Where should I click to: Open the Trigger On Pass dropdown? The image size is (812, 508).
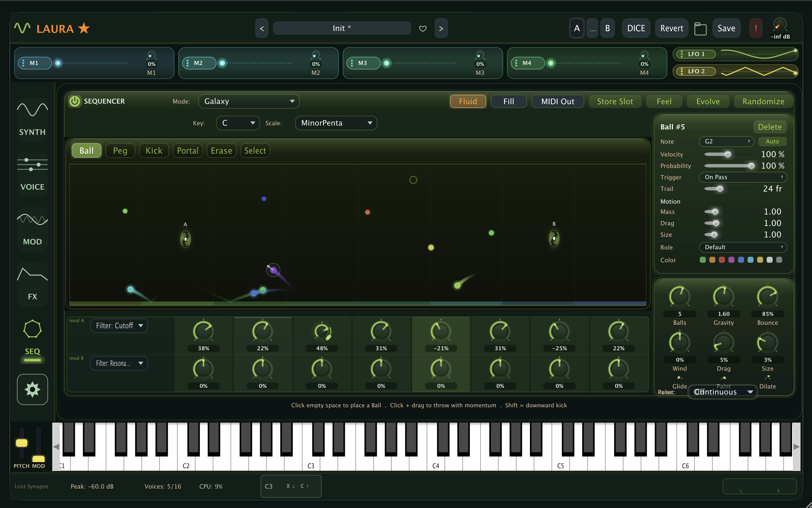[x=743, y=177]
